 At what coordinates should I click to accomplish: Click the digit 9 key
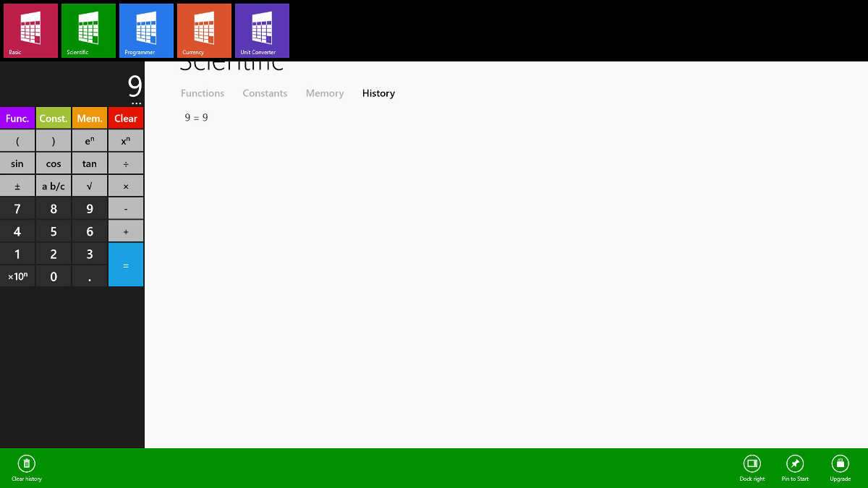90,208
